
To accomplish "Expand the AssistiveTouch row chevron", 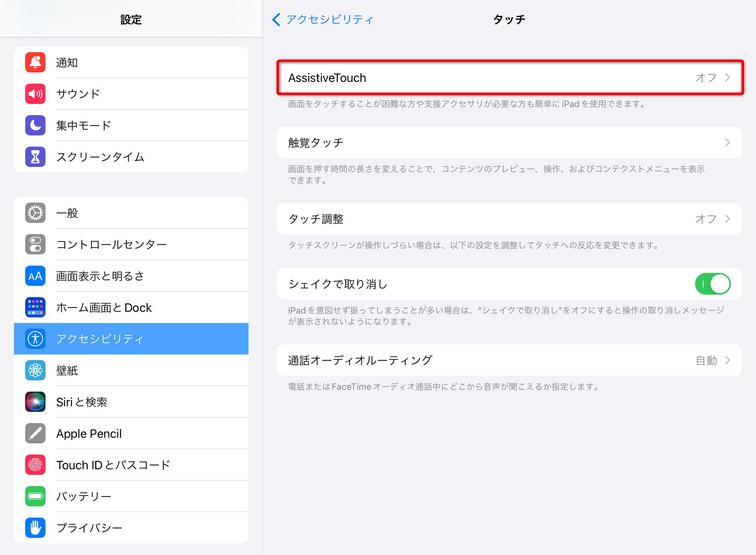I will pos(728,77).
